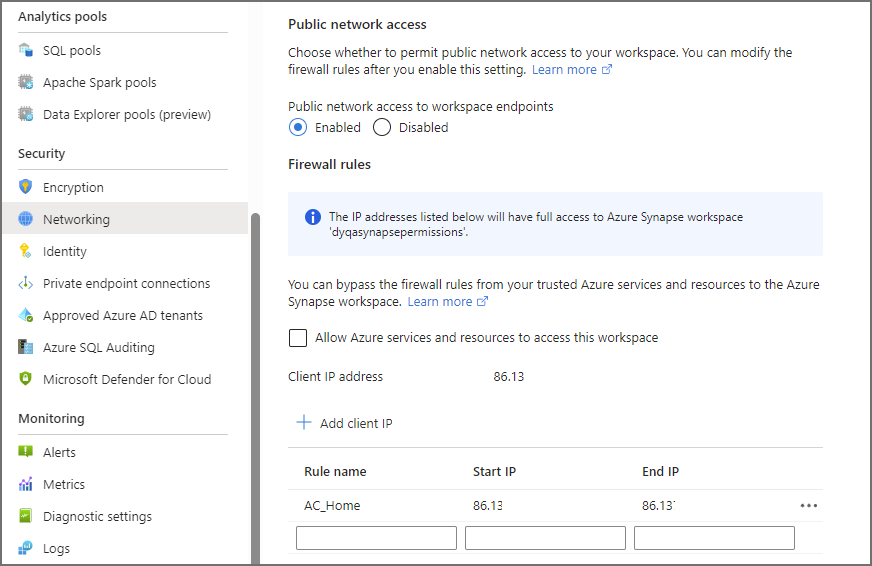Check Allow Azure services and resources checkbox
872x566 pixels.
tap(298, 337)
